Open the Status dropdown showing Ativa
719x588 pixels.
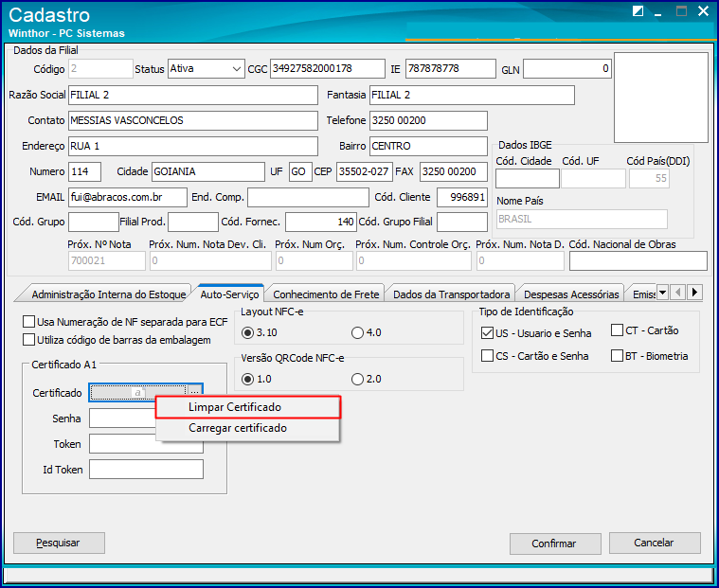pos(237,69)
